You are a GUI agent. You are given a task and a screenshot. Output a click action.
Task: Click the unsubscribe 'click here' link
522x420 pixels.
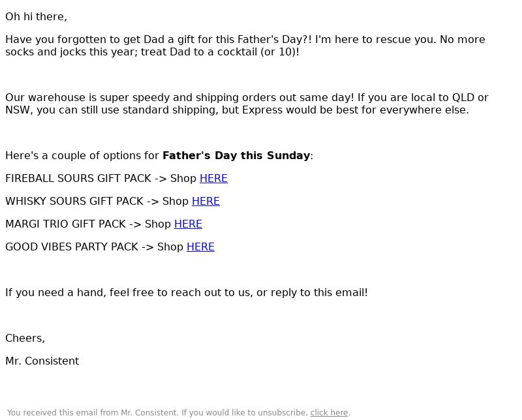329,413
